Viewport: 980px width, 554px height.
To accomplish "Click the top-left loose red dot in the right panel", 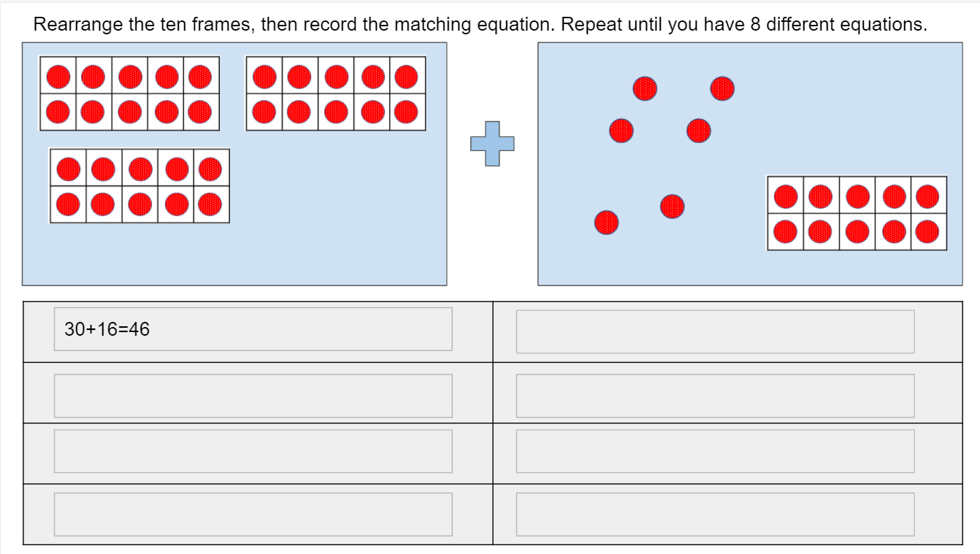I will pos(644,89).
